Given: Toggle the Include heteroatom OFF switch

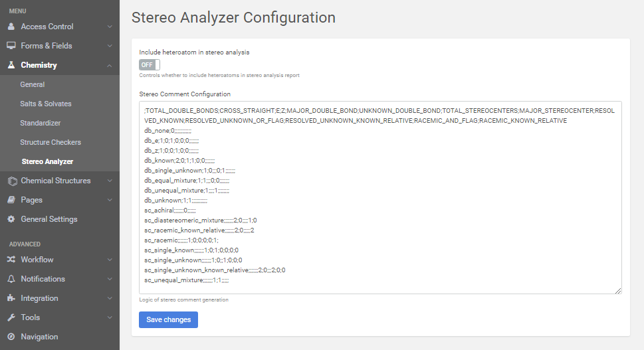Looking at the screenshot, I should [149, 64].
